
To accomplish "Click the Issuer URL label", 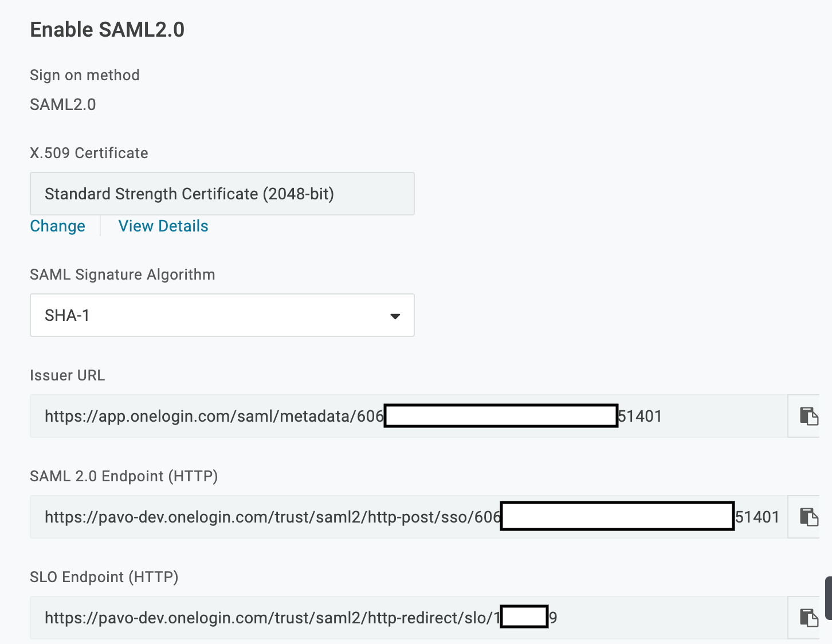I will [67, 375].
